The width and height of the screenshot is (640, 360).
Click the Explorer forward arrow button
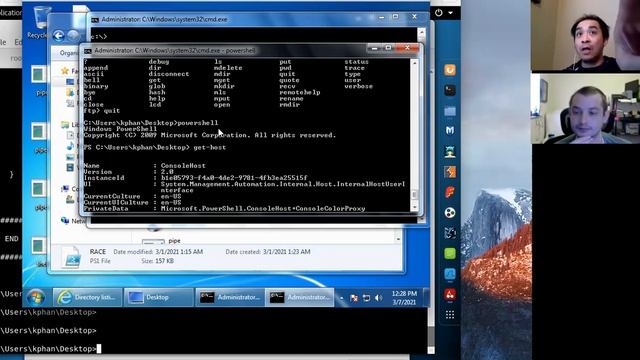[73, 36]
